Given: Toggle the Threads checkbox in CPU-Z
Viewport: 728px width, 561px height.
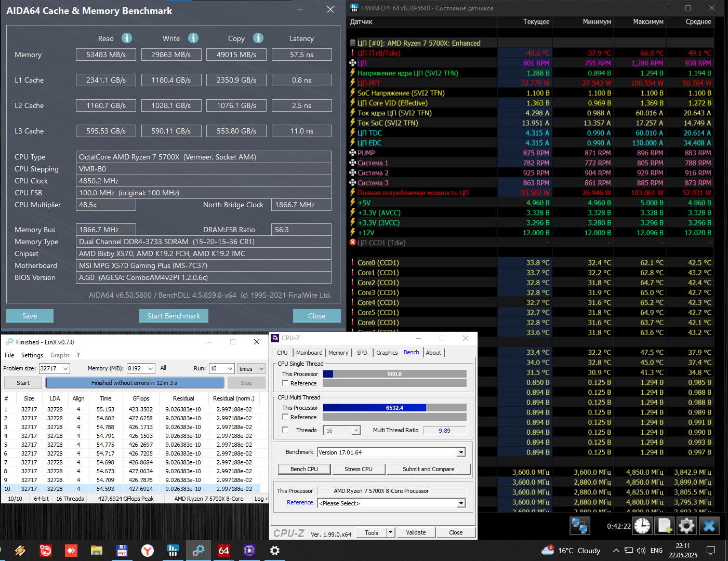Looking at the screenshot, I should (x=285, y=430).
